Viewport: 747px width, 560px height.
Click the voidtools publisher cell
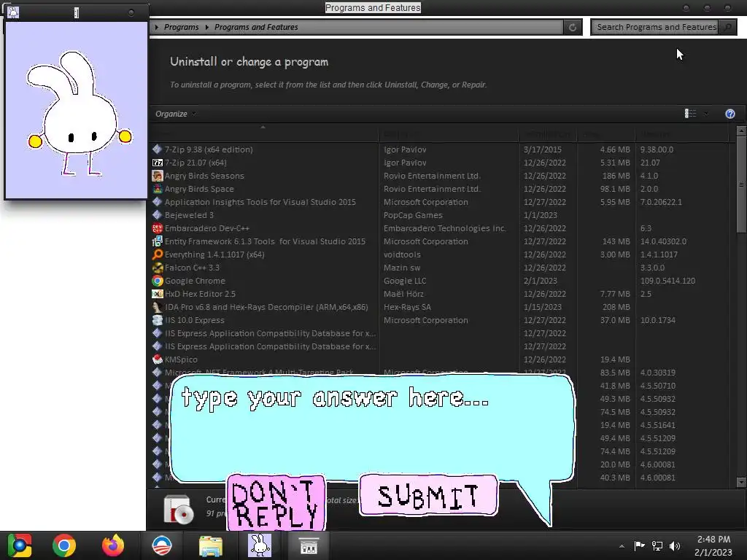(x=402, y=254)
